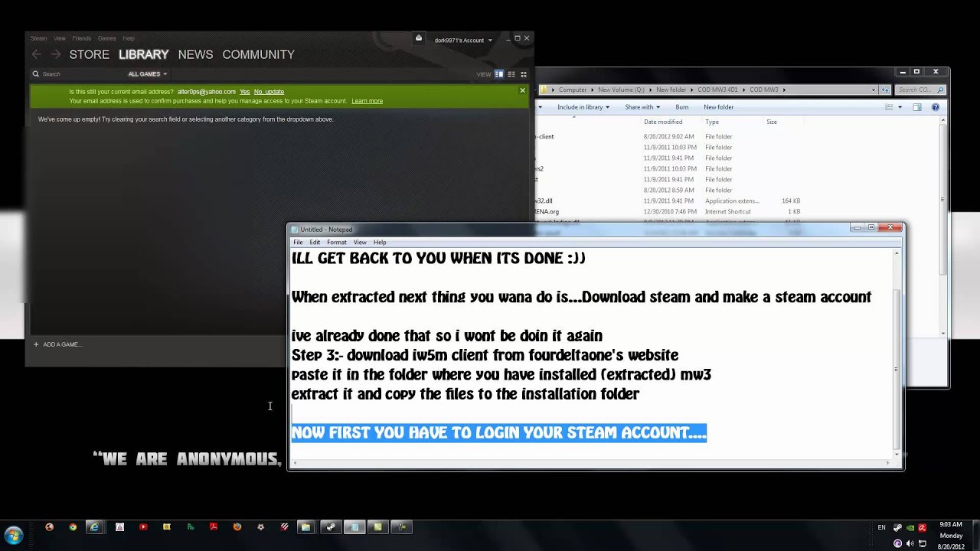The image size is (980, 551).
Task: Click the plus icon beside Add a Game
Action: [36, 344]
